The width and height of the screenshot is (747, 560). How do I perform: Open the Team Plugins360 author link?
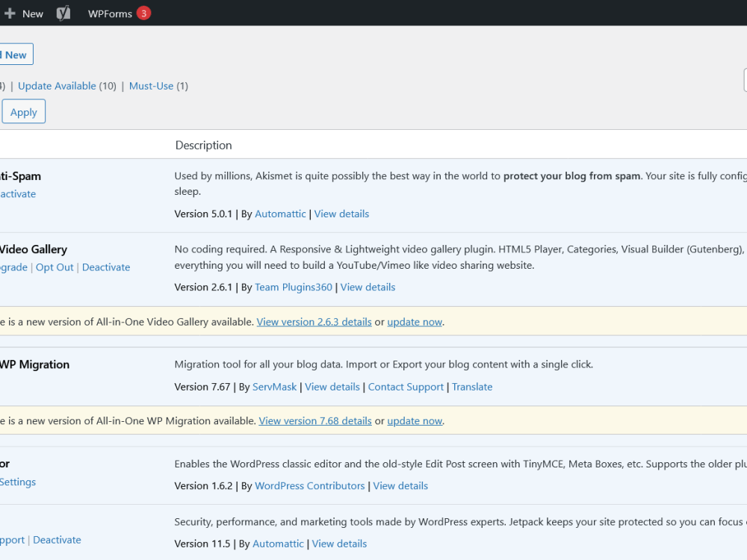click(293, 287)
